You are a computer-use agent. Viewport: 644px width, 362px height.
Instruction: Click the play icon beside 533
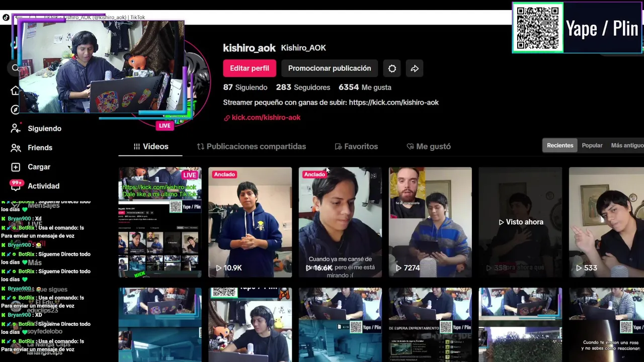pyautogui.click(x=579, y=268)
